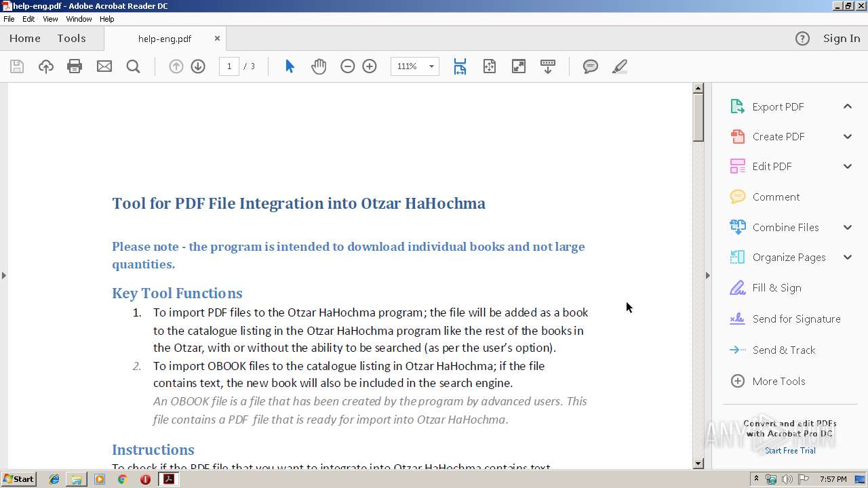Go to previous page arrow
The width and height of the screenshot is (868, 488).
pyautogui.click(x=176, y=66)
